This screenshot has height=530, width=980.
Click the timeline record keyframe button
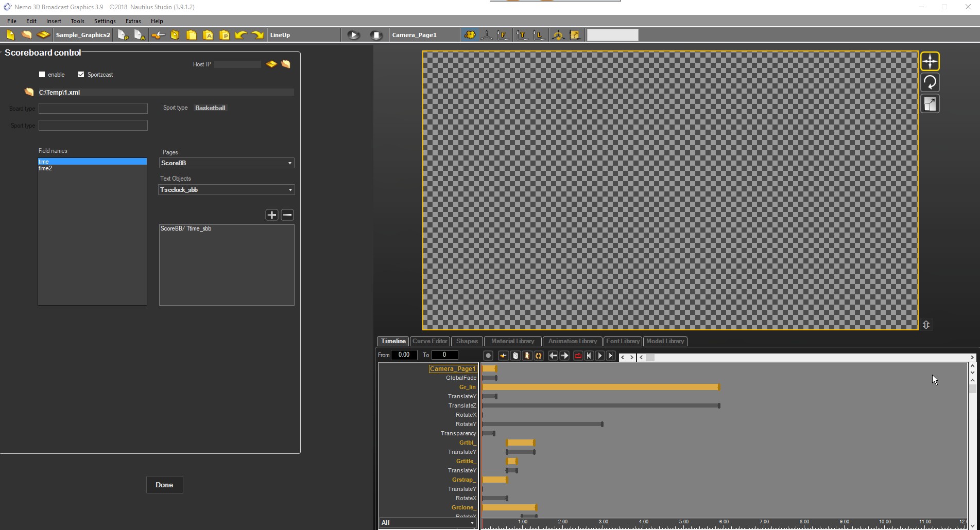(x=488, y=356)
